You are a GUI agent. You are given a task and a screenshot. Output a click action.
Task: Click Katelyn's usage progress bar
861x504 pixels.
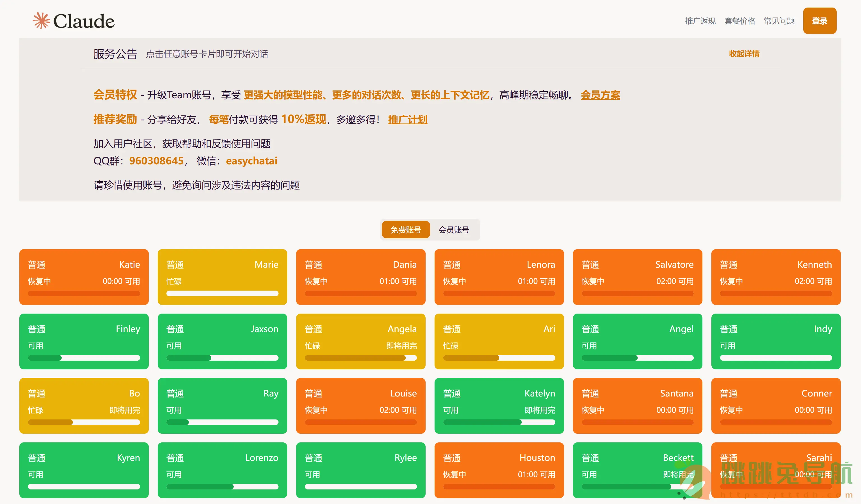(x=499, y=423)
